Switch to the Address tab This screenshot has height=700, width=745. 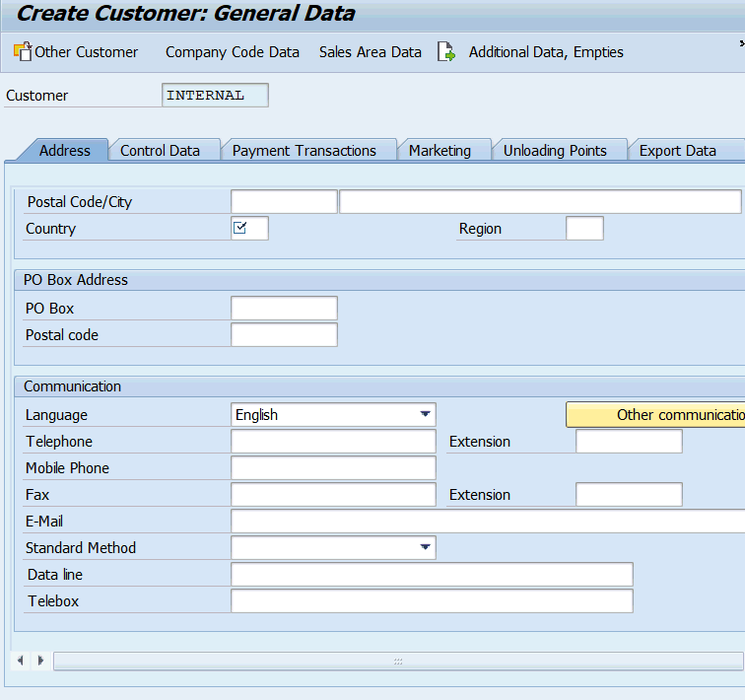coord(65,150)
